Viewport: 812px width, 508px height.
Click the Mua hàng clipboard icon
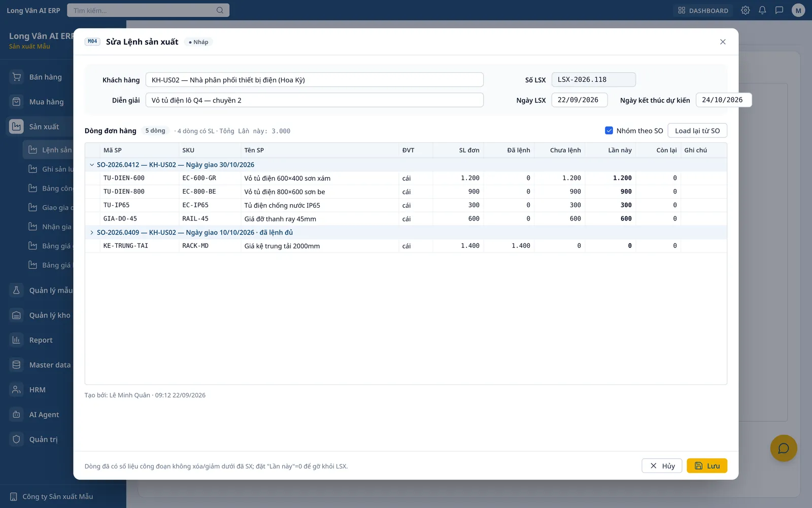17,102
